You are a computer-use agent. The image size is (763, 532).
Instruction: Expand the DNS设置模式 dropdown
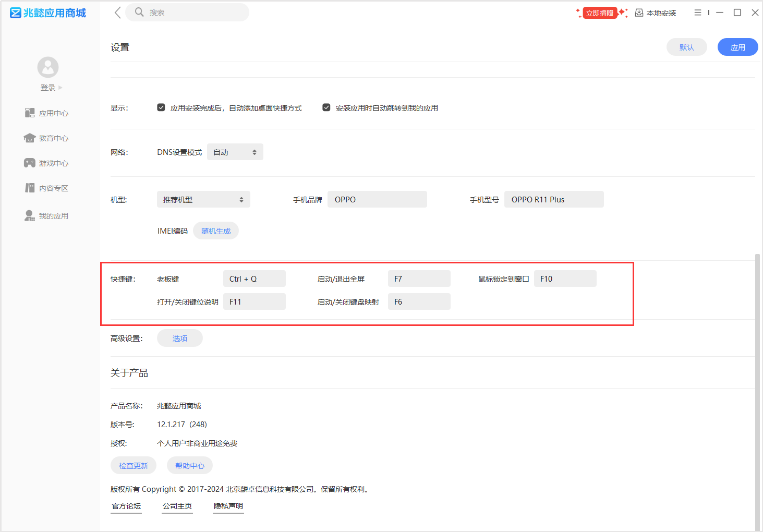point(235,152)
